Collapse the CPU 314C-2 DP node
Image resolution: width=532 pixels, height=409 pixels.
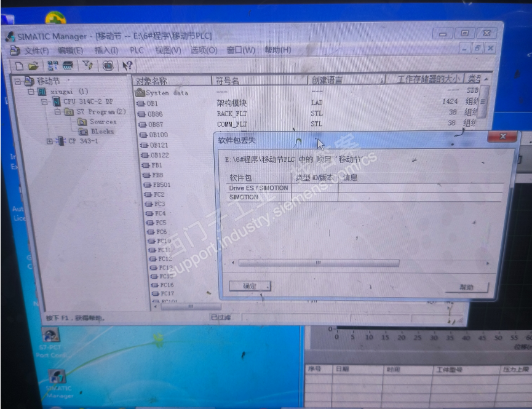pyautogui.click(x=44, y=101)
